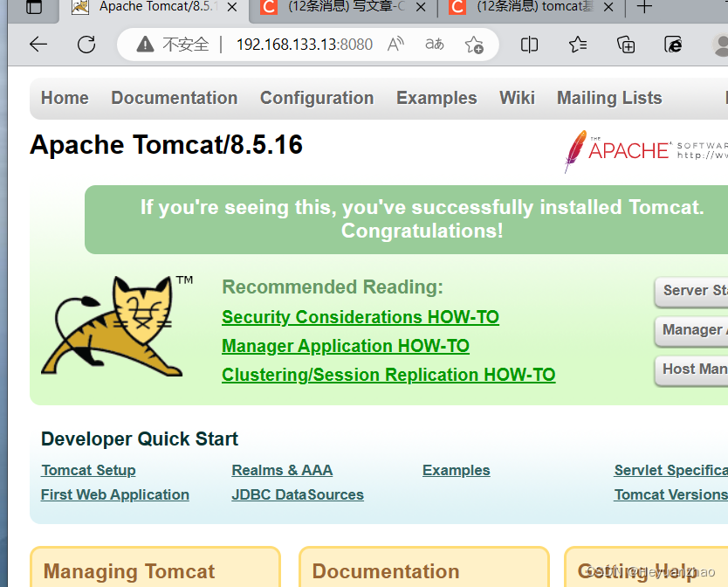Open the Configuration nav item

pos(317,98)
